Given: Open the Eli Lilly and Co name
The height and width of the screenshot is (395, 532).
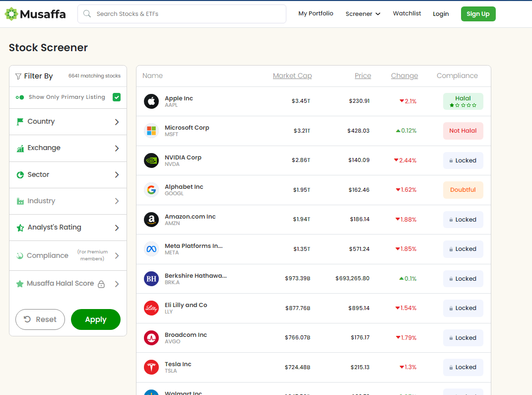Looking at the screenshot, I should 186,305.
